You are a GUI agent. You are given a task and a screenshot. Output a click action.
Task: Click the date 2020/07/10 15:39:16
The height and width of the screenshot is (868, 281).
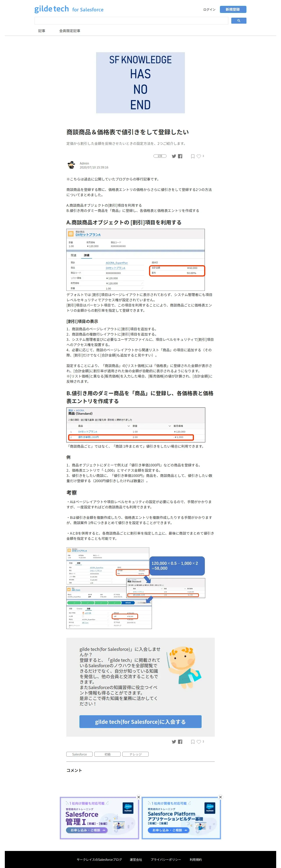click(94, 168)
